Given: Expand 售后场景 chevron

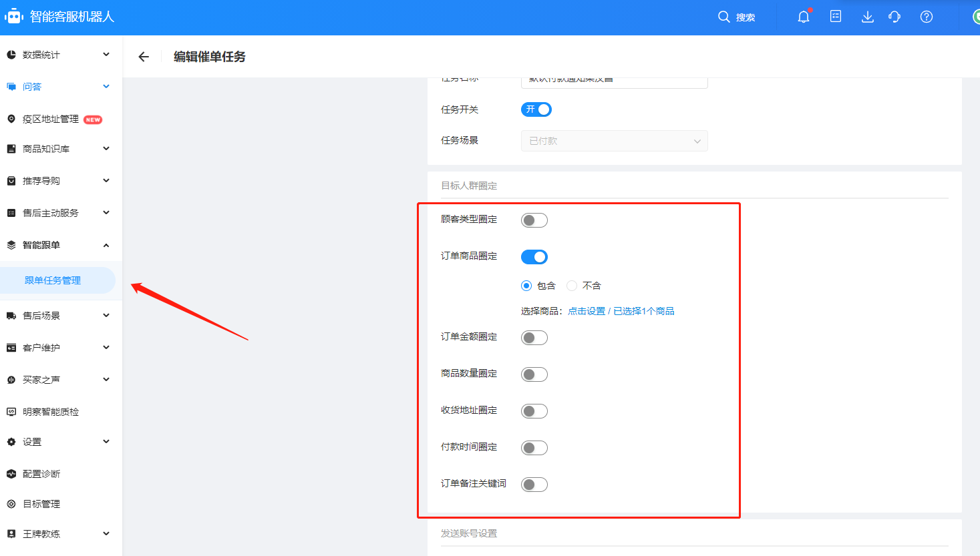Looking at the screenshot, I should tap(106, 316).
